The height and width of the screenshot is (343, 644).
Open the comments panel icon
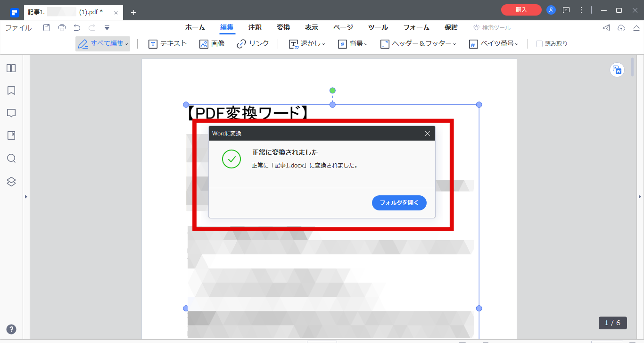[11, 113]
